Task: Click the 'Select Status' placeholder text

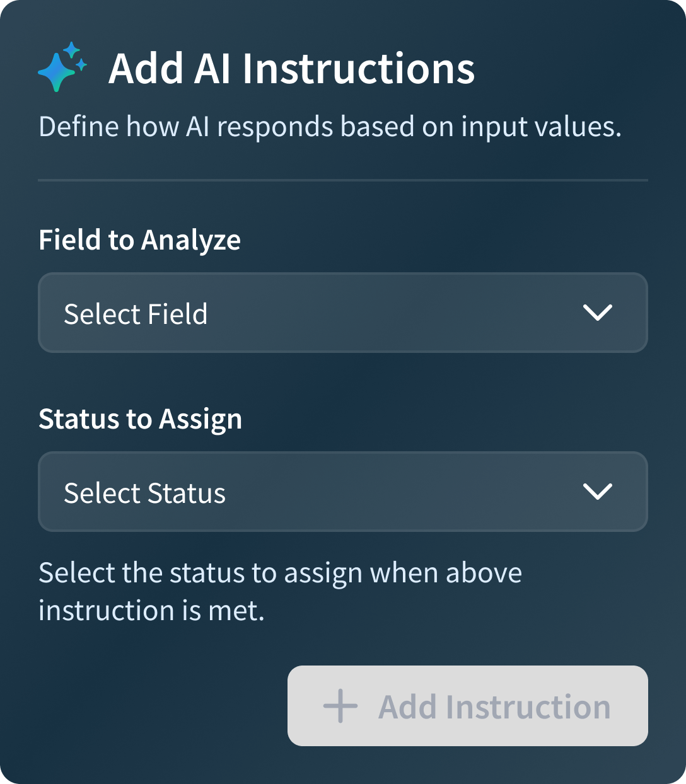Action: pyautogui.click(x=144, y=493)
